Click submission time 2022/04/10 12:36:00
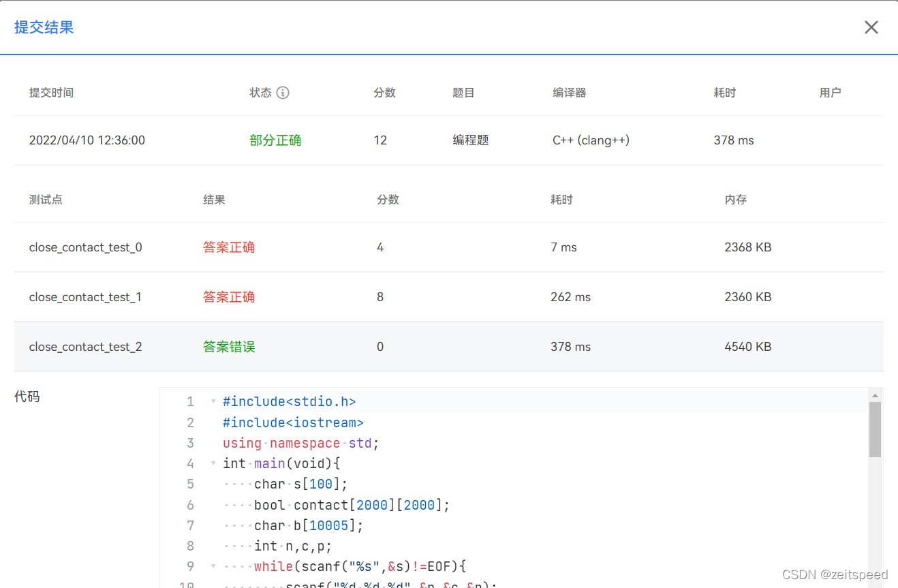This screenshot has width=898, height=588. pos(87,140)
